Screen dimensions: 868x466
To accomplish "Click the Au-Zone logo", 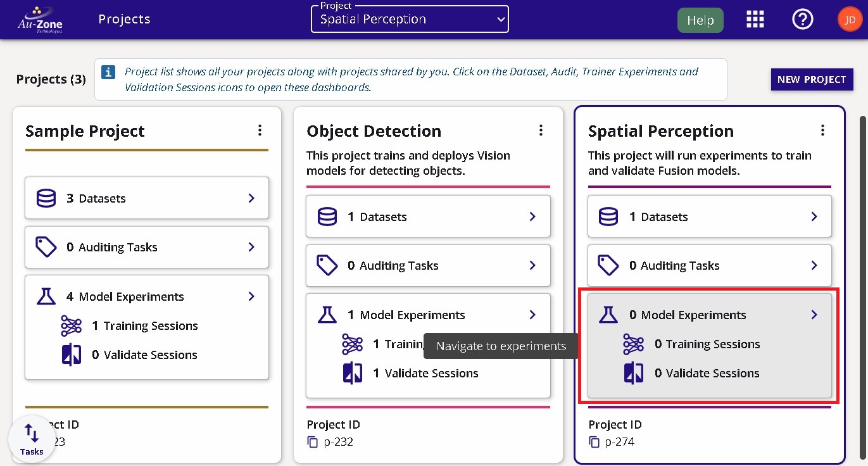I will pyautogui.click(x=41, y=20).
